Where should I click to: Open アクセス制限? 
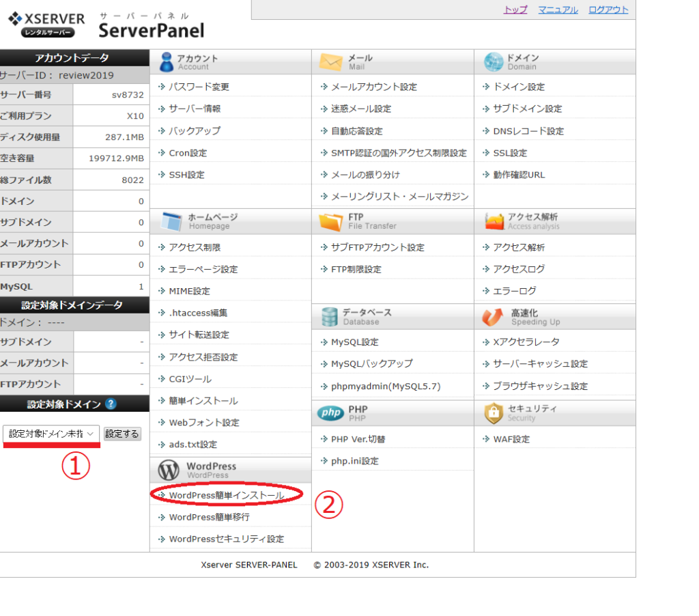pyautogui.click(x=195, y=247)
